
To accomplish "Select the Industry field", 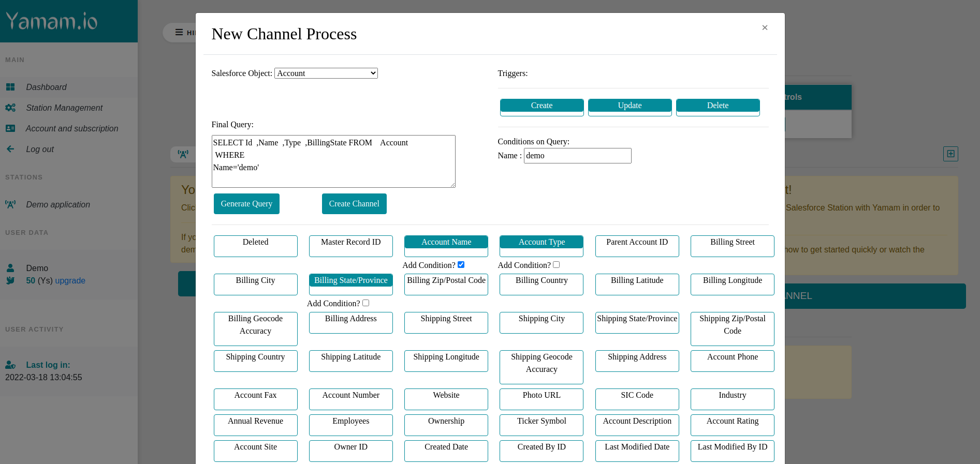I will coord(733,399).
